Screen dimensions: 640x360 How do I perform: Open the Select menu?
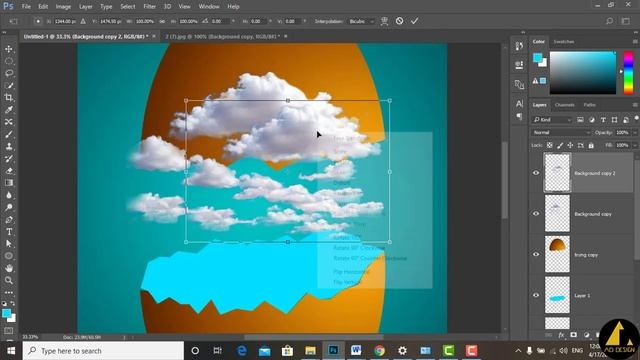click(127, 7)
